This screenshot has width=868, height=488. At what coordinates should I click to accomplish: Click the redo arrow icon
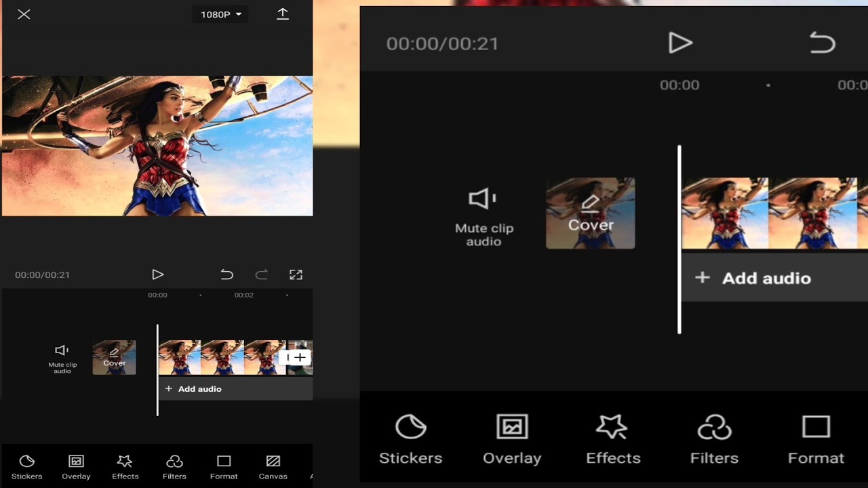[261, 274]
